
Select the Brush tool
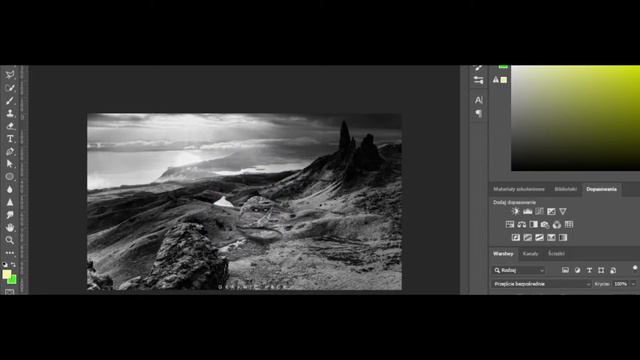(10, 100)
